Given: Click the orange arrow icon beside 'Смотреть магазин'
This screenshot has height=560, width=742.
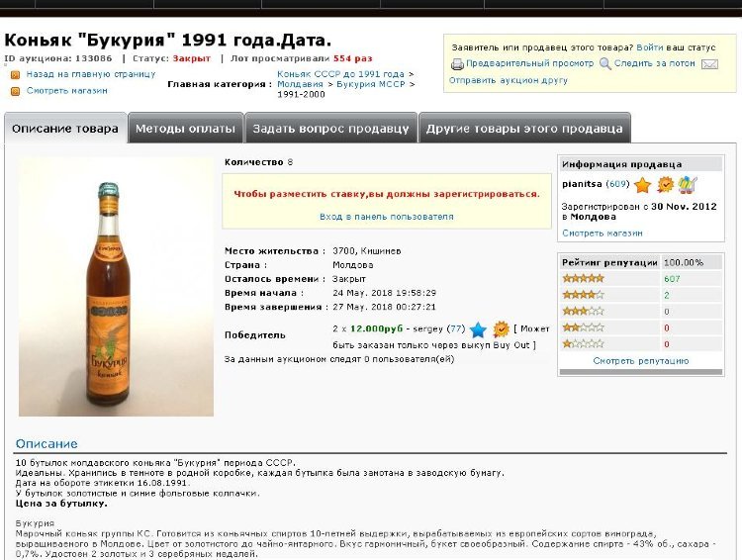Looking at the screenshot, I should click(15, 91).
